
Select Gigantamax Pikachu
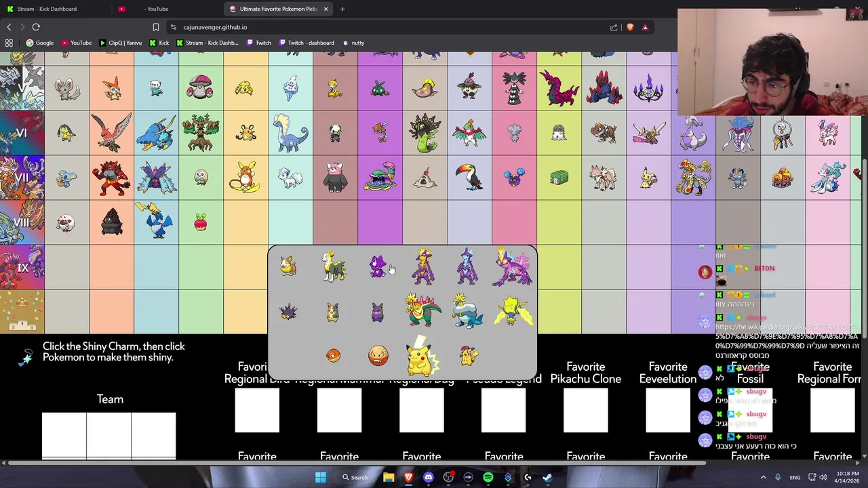click(422, 355)
